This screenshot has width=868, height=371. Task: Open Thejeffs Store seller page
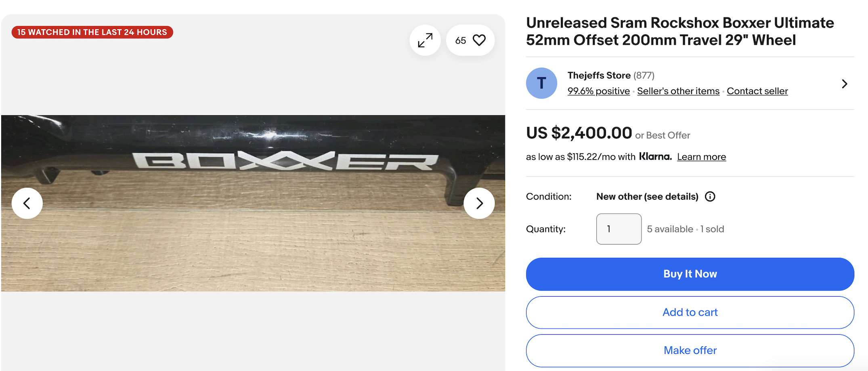pos(599,76)
